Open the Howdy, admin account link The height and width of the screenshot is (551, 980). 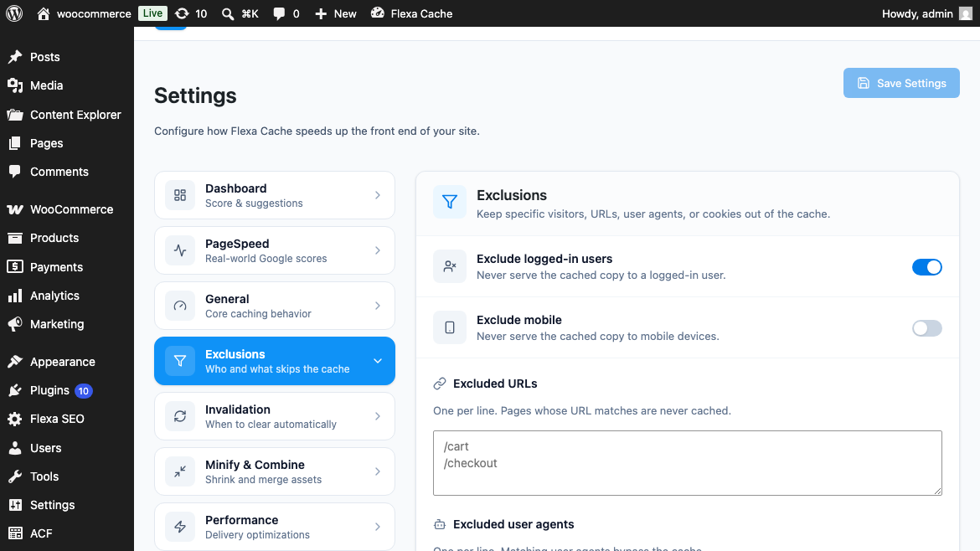click(917, 13)
